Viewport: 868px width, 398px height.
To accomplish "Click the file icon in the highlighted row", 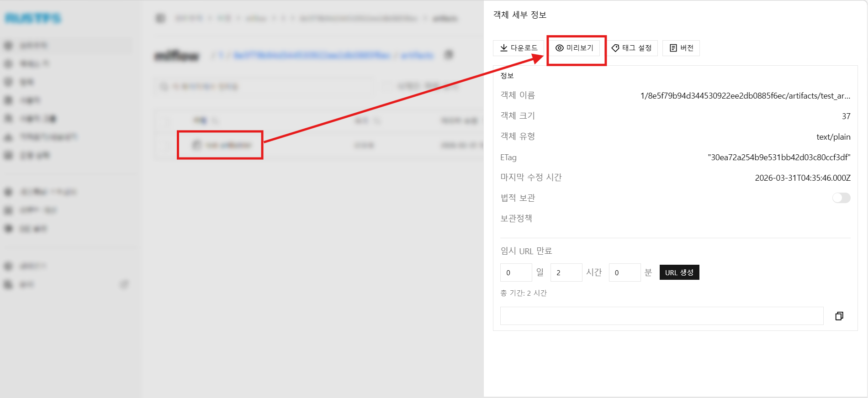I will coord(196,145).
